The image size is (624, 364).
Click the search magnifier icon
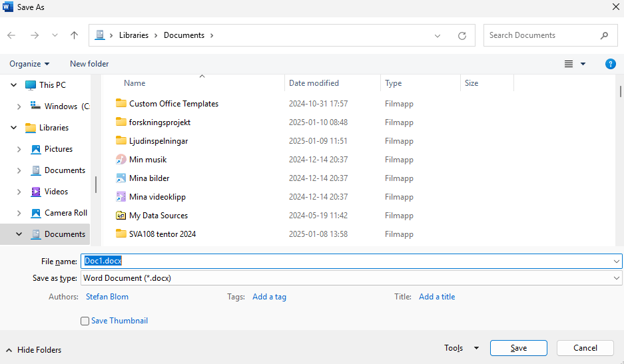604,35
